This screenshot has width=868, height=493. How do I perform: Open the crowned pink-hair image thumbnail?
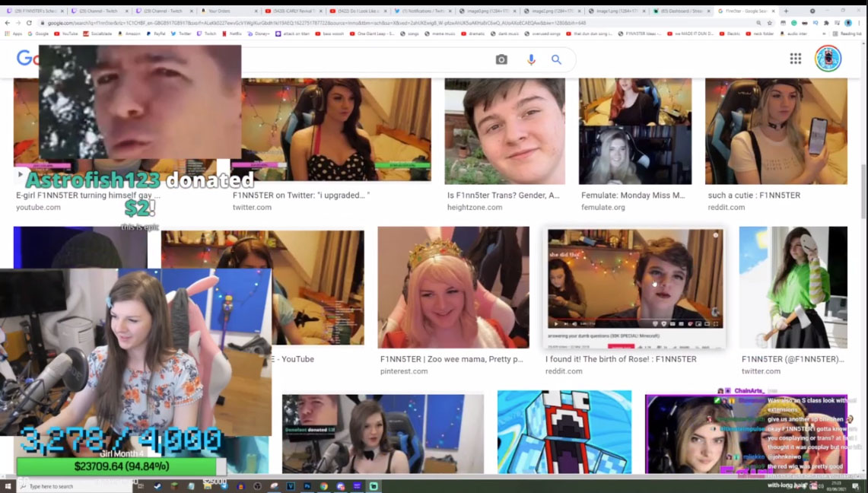click(453, 287)
